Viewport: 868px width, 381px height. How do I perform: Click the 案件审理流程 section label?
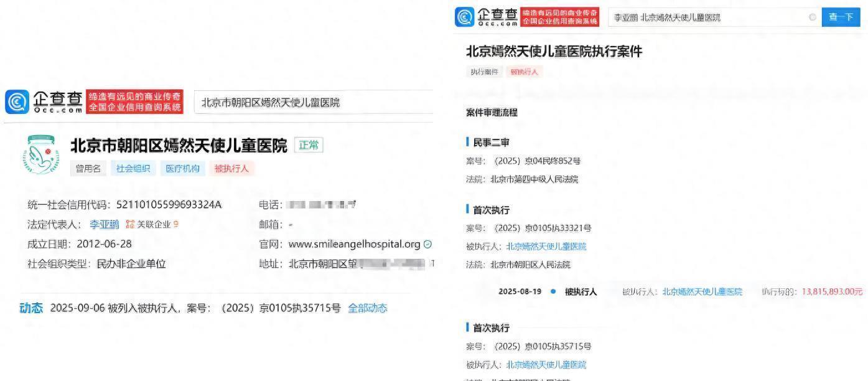492,113
